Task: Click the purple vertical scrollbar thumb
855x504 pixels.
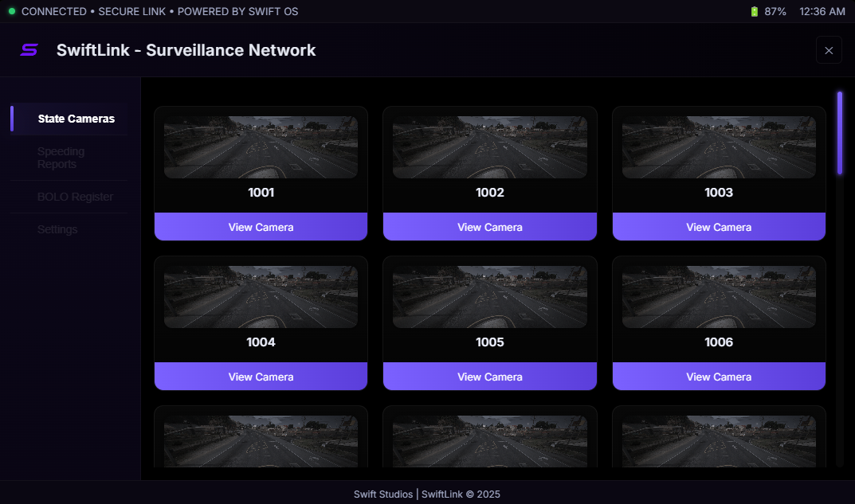Action: tap(840, 133)
